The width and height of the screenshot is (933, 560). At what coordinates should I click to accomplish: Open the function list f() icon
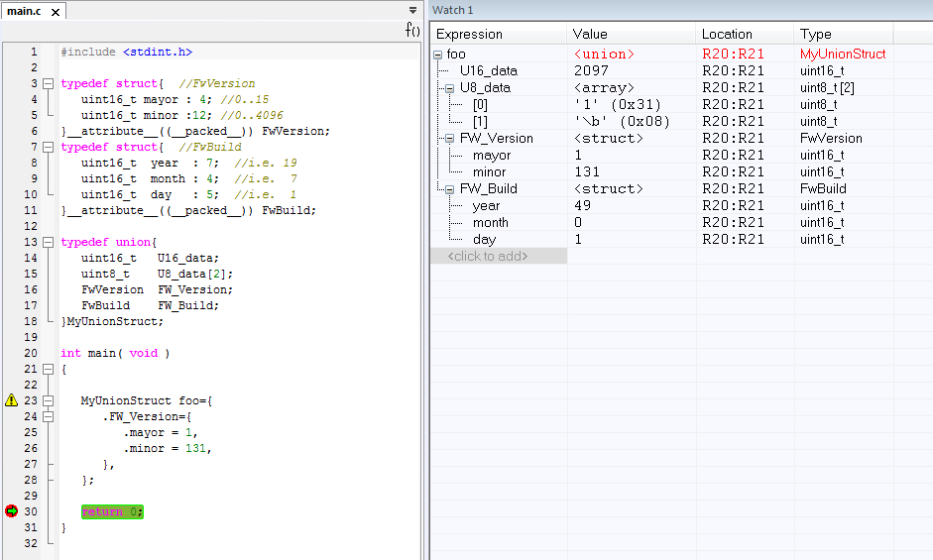412,30
